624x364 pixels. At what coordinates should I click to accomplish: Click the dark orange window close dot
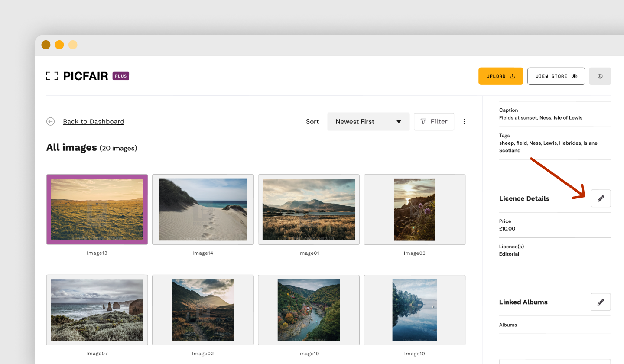pyautogui.click(x=46, y=45)
